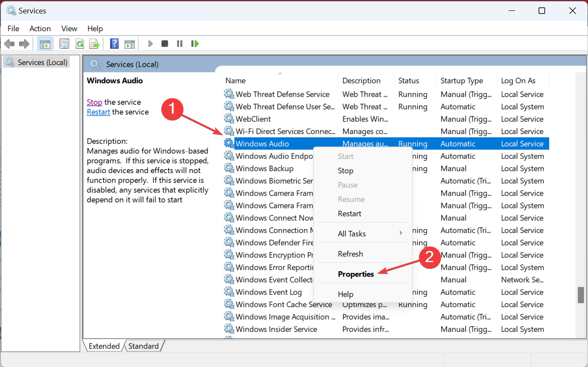Switch to the Extended tab
The image size is (588, 367).
pyautogui.click(x=104, y=346)
